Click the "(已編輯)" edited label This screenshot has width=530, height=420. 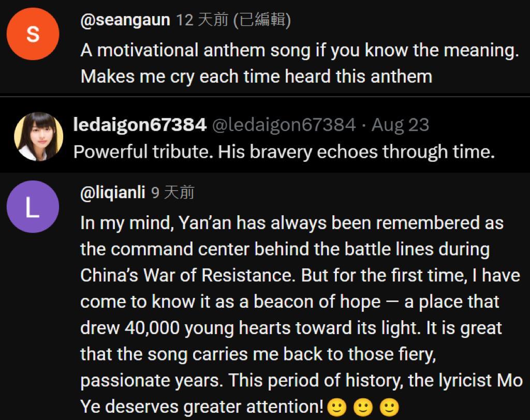coord(262,20)
